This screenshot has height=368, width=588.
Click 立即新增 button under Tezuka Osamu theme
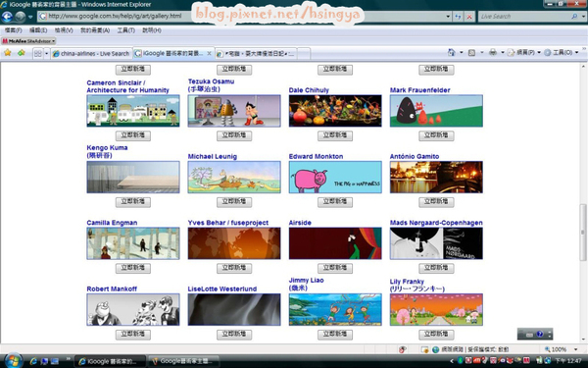(x=234, y=135)
